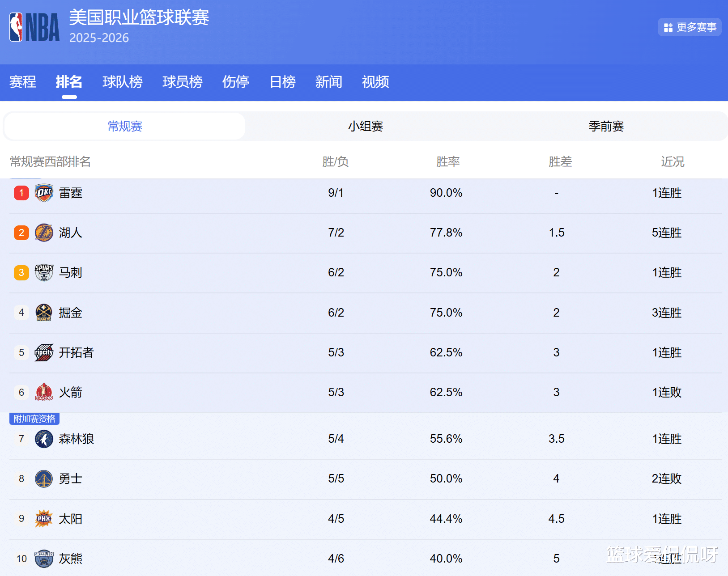728x576 pixels.
Task: Click the 胜/负 column header
Action: 336,161
